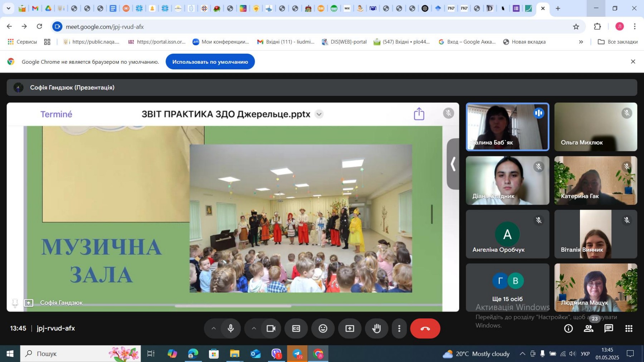644x362 pixels.
Task: Click the Использовать по умолчанию button
Action: (210, 62)
